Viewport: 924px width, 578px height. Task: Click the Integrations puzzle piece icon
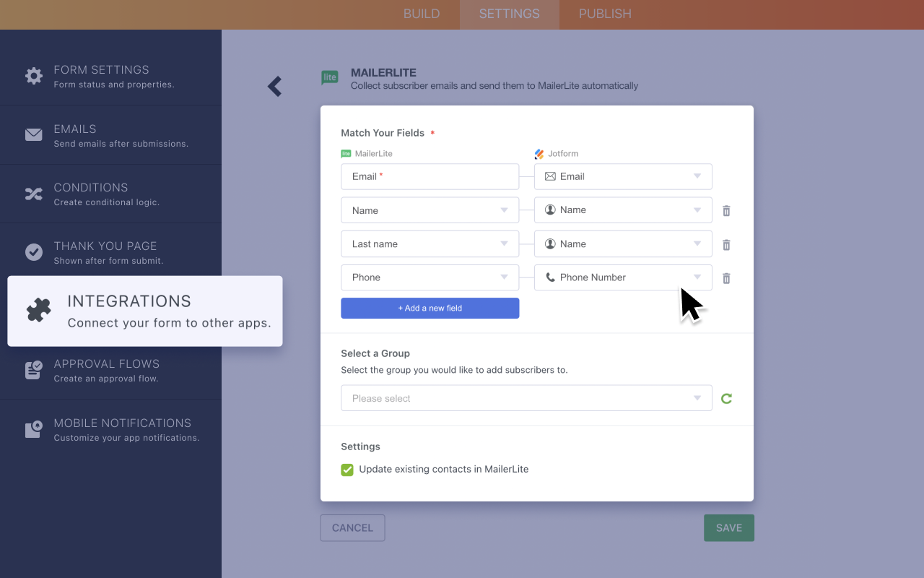pyautogui.click(x=38, y=311)
